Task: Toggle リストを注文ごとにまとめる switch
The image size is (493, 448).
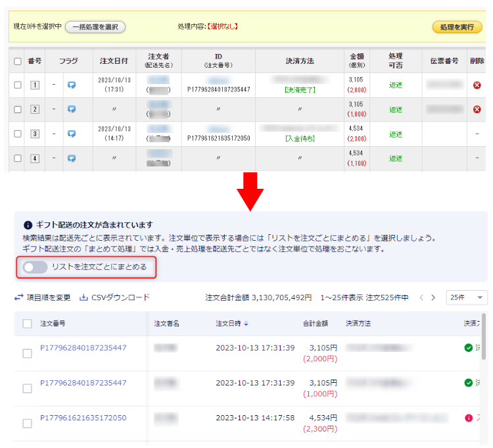Action: 35,267
